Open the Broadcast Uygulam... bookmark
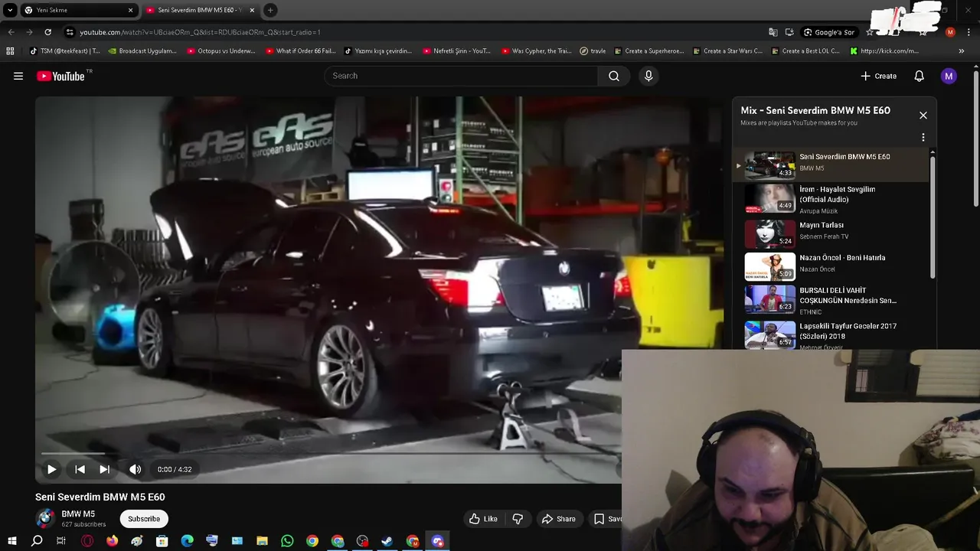Screen dimensions: 980x551 pos(142,51)
